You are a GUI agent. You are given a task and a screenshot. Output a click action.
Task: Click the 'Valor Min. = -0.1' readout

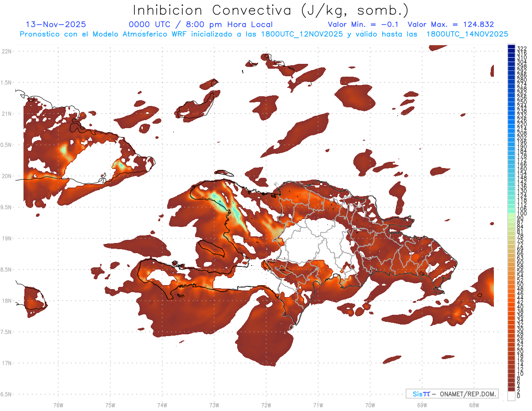(x=364, y=24)
